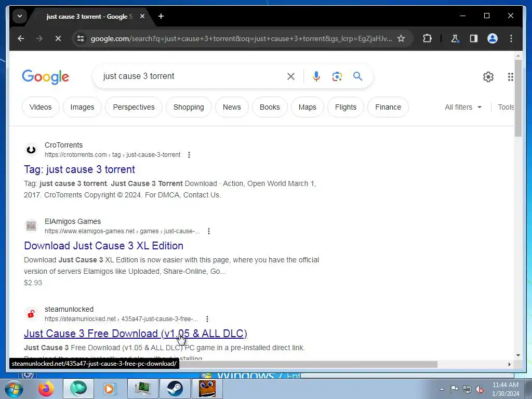This screenshot has height=399, width=532.
Task: Open the media player taskbar icon
Action: pyautogui.click(x=109, y=389)
